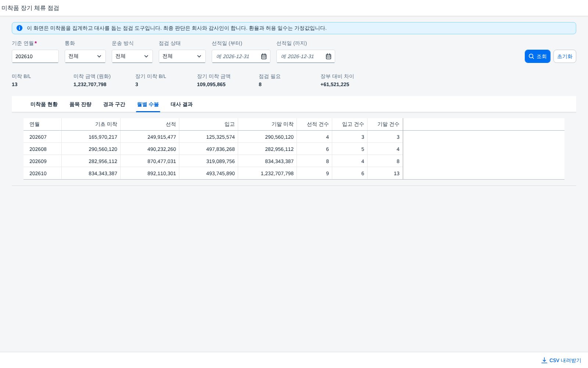Select the 202607 row cell
Image resolution: width=588 pixels, height=368 pixels.
pyautogui.click(x=43, y=137)
